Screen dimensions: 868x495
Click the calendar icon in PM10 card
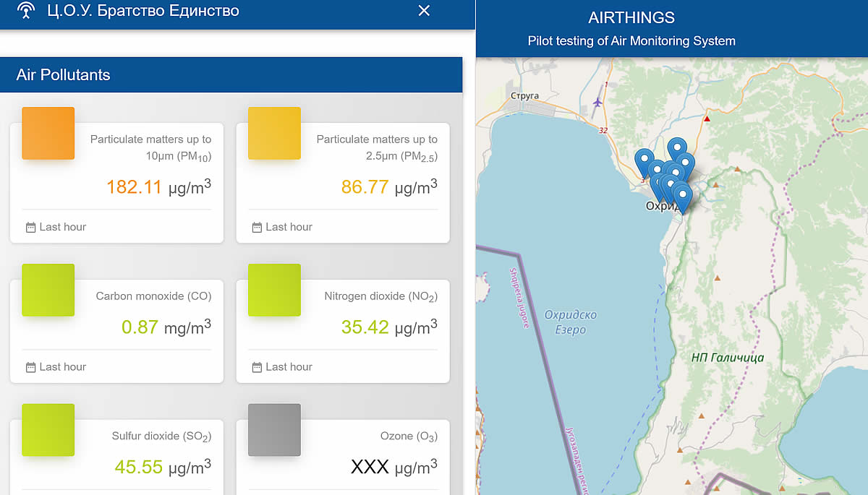point(30,227)
